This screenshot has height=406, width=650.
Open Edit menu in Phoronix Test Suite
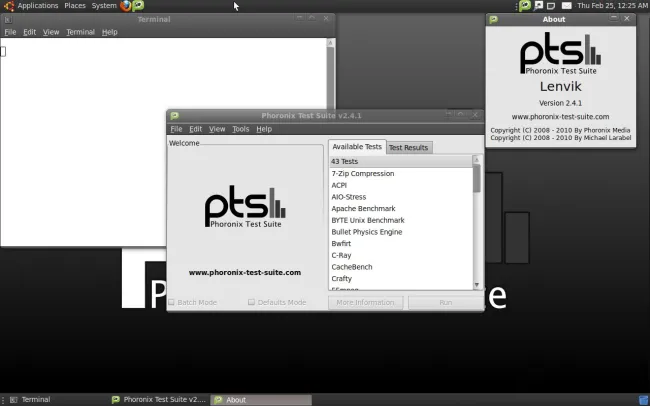point(195,129)
